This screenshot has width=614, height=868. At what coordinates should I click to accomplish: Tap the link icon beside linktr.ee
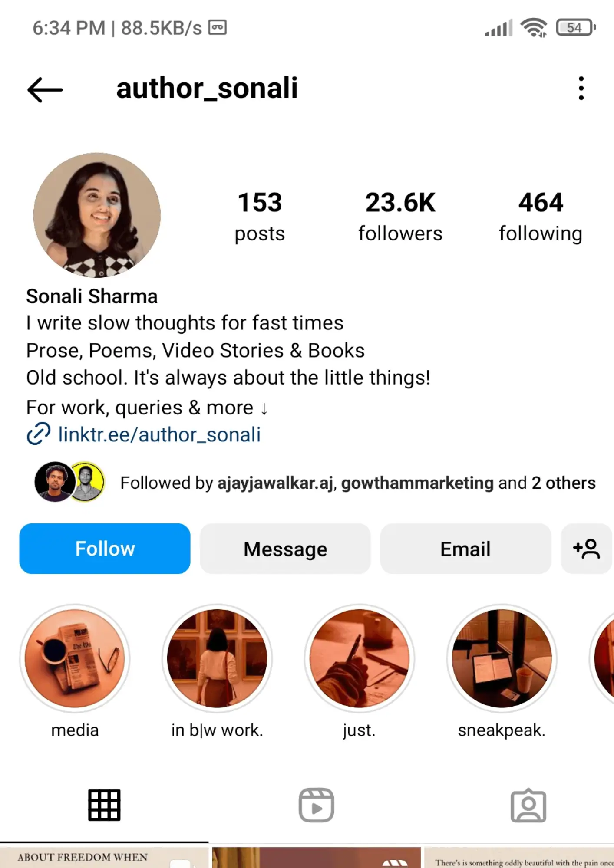pyautogui.click(x=38, y=434)
